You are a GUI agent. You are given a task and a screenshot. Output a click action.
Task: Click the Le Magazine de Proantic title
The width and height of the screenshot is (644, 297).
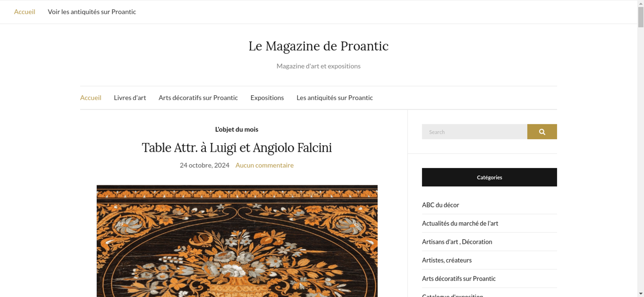(x=318, y=46)
